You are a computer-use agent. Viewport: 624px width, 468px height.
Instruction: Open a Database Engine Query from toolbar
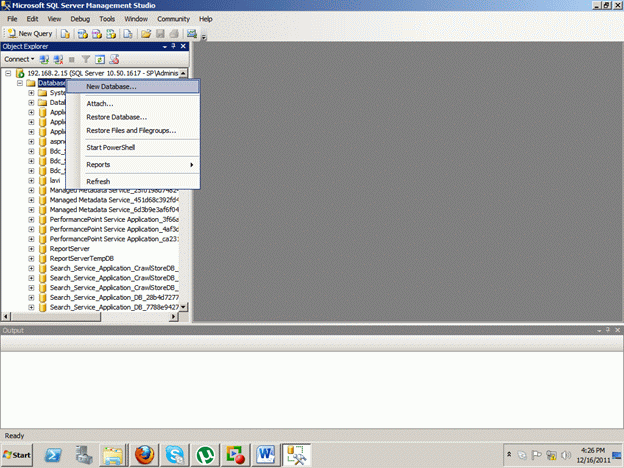65,34
